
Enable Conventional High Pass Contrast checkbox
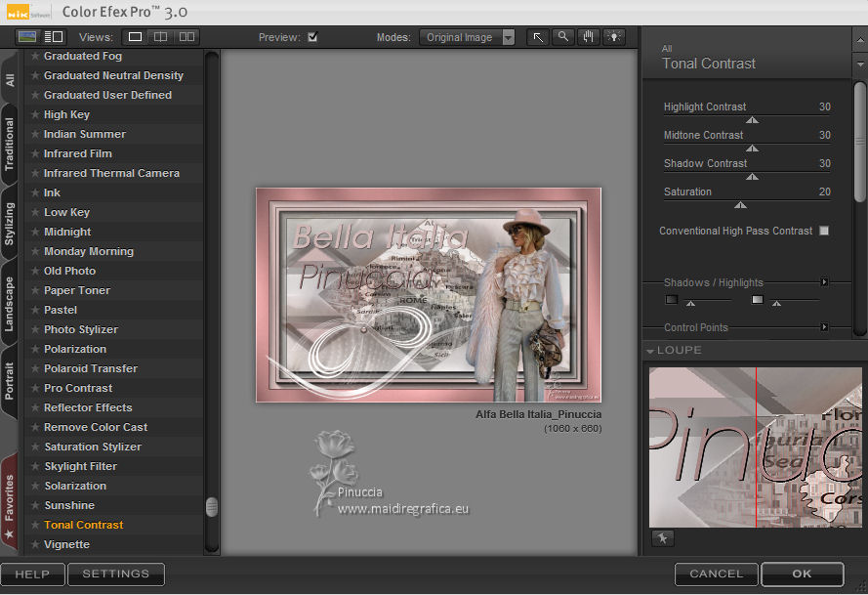(824, 231)
